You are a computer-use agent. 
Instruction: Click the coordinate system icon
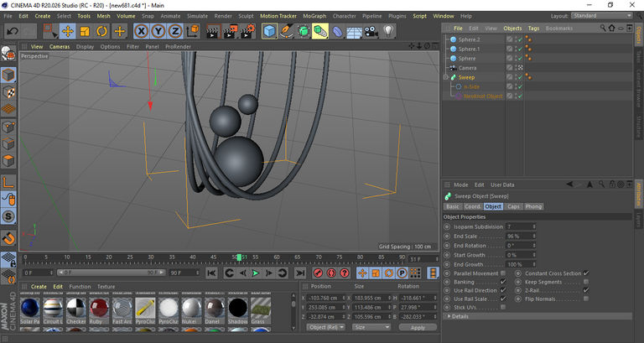pos(193,31)
